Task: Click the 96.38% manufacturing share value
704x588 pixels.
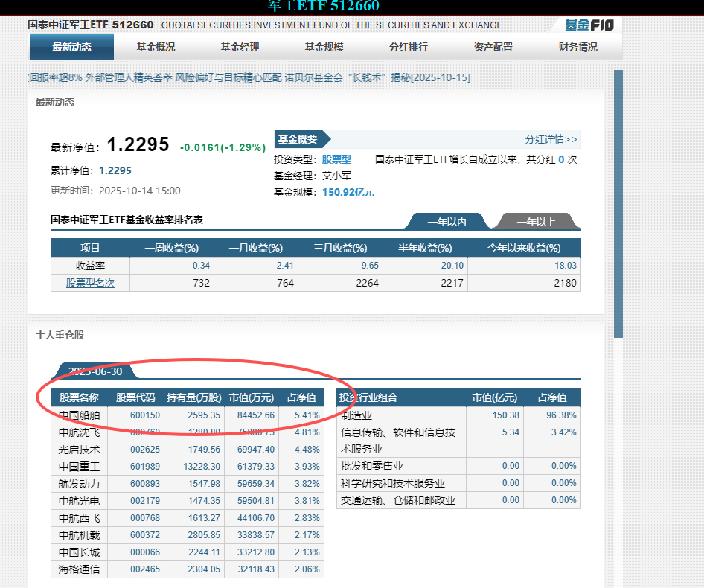Action: click(x=561, y=415)
